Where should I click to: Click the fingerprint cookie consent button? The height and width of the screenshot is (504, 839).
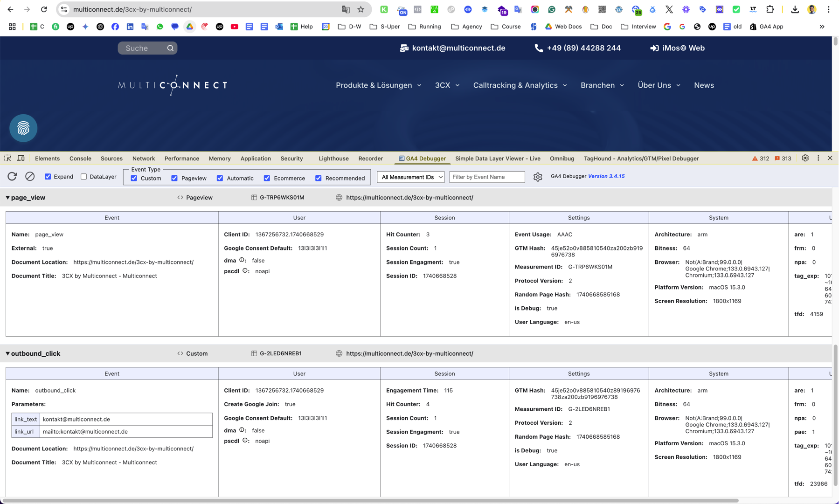pyautogui.click(x=23, y=128)
